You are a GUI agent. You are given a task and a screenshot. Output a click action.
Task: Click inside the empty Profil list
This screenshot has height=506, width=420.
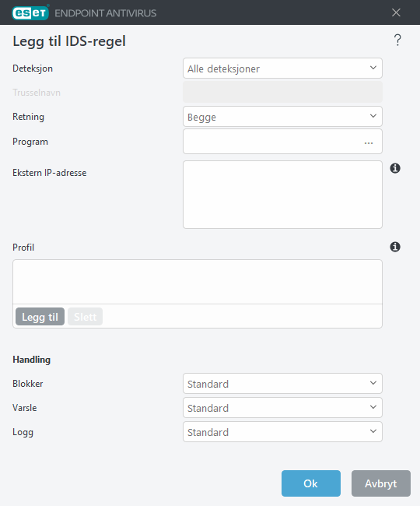click(x=198, y=282)
